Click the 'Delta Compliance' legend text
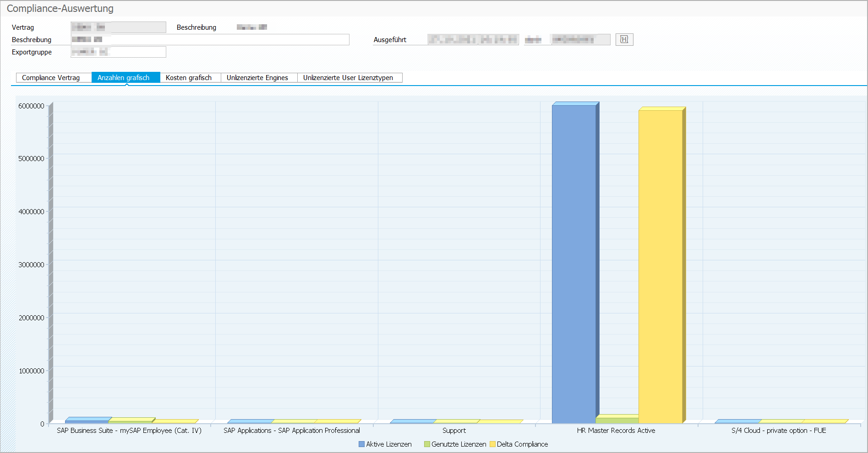Screen dimensions: 868x453 [x=522, y=444]
